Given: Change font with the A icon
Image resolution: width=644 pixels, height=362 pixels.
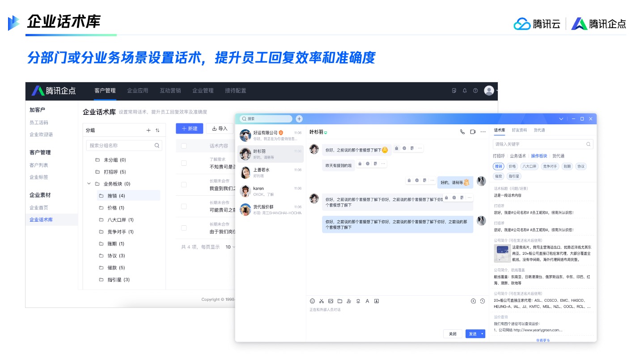Looking at the screenshot, I should click(367, 301).
